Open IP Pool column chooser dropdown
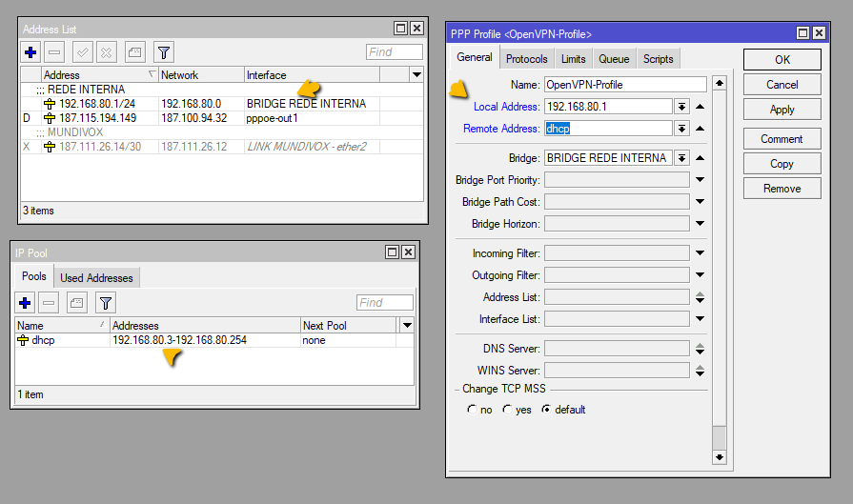Image resolution: width=853 pixels, height=504 pixels. [x=407, y=326]
